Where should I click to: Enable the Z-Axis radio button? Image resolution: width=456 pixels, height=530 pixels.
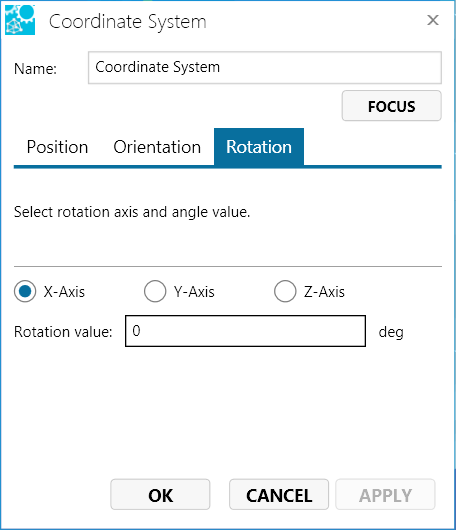[x=285, y=291]
